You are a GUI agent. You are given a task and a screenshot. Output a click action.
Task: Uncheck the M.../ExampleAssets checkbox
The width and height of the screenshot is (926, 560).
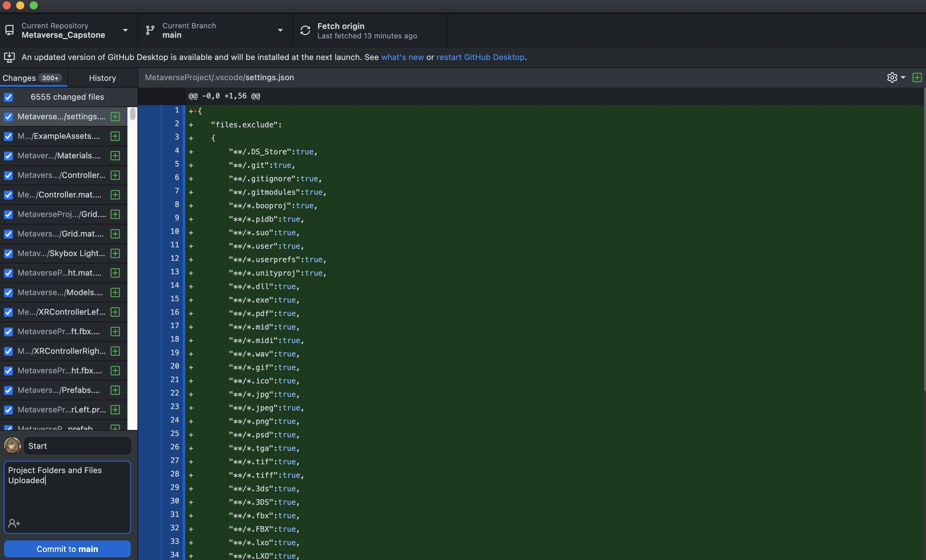pos(8,136)
